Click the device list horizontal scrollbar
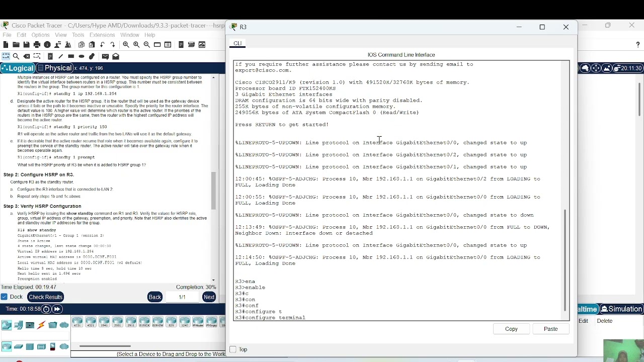The width and height of the screenshot is (644, 362). tap(105, 346)
